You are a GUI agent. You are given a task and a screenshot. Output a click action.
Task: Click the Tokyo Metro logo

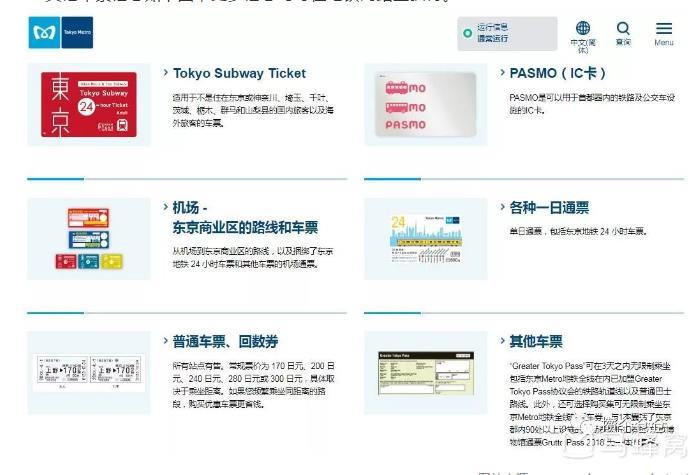click(45, 34)
